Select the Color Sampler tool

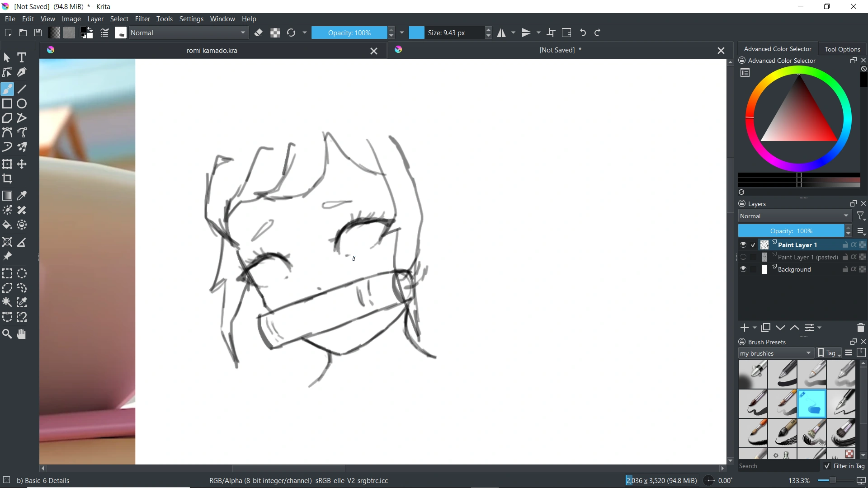click(x=21, y=196)
